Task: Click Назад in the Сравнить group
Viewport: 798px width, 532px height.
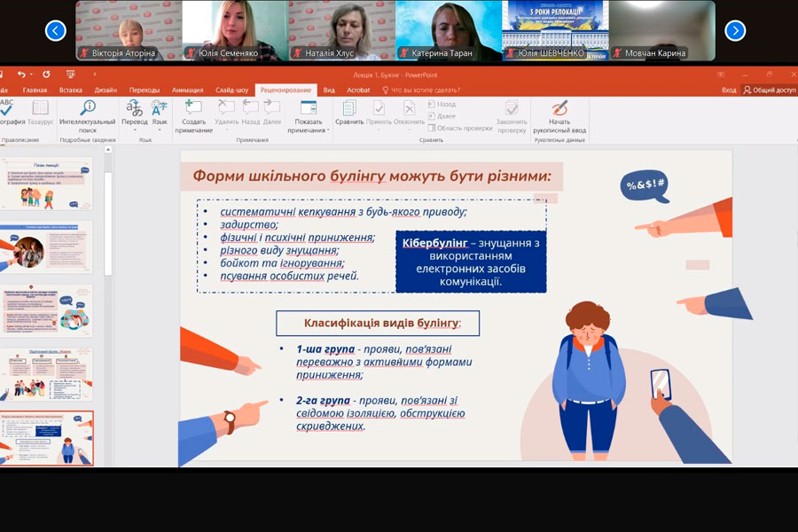Action: click(x=442, y=104)
